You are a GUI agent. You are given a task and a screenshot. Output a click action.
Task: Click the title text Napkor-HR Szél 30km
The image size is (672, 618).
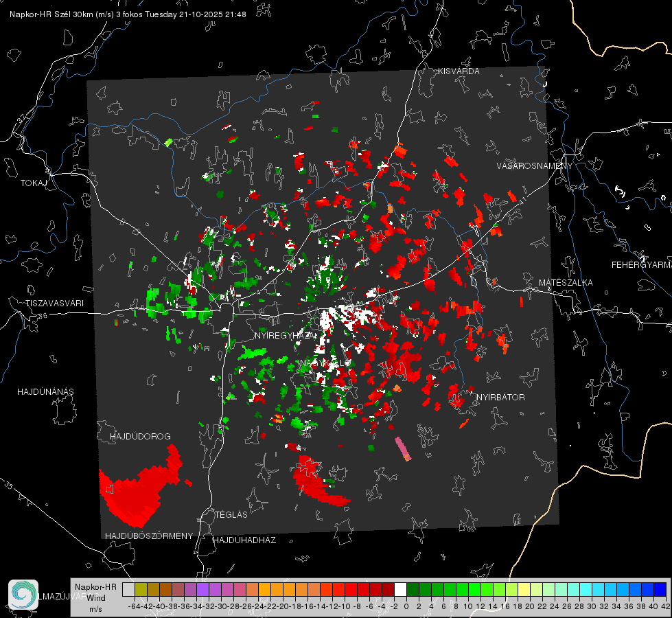(62, 14)
